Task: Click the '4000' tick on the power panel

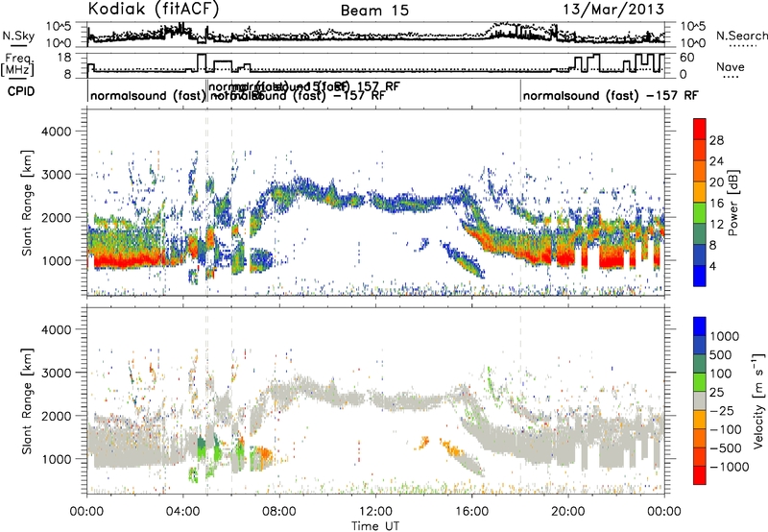Action: (x=56, y=132)
